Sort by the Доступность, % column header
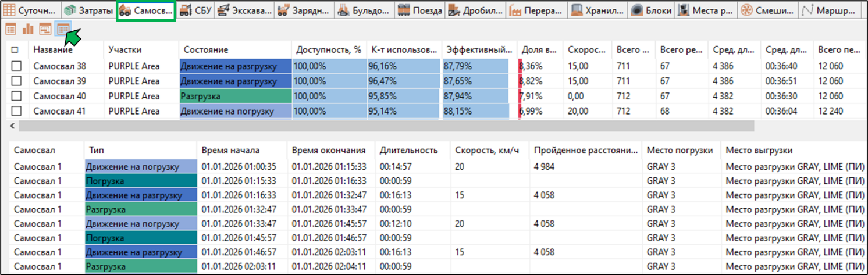868x275 pixels. coord(329,50)
